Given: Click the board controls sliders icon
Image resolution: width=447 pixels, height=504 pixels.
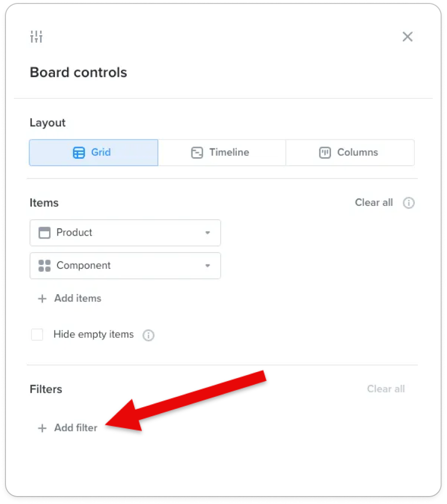Looking at the screenshot, I should [x=36, y=37].
